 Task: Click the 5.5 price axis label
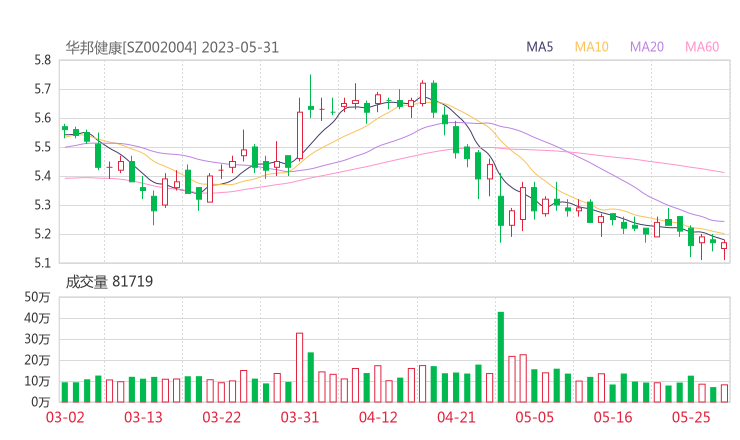coord(42,147)
